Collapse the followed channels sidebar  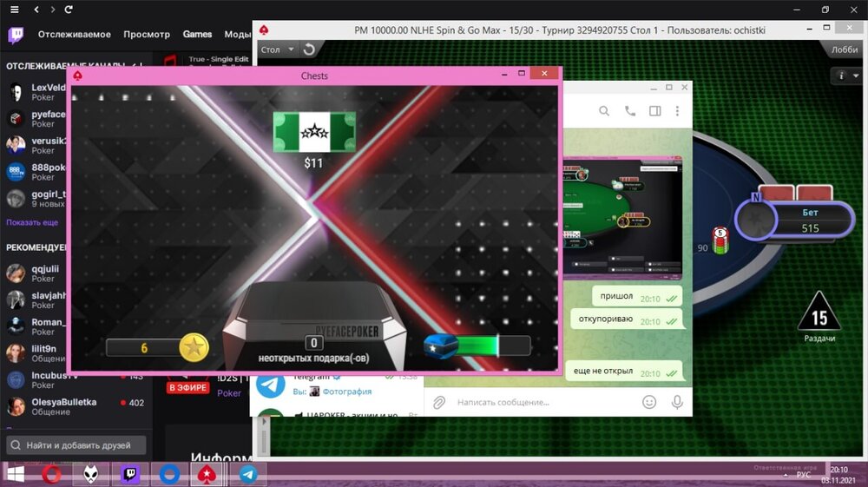[x=136, y=66]
